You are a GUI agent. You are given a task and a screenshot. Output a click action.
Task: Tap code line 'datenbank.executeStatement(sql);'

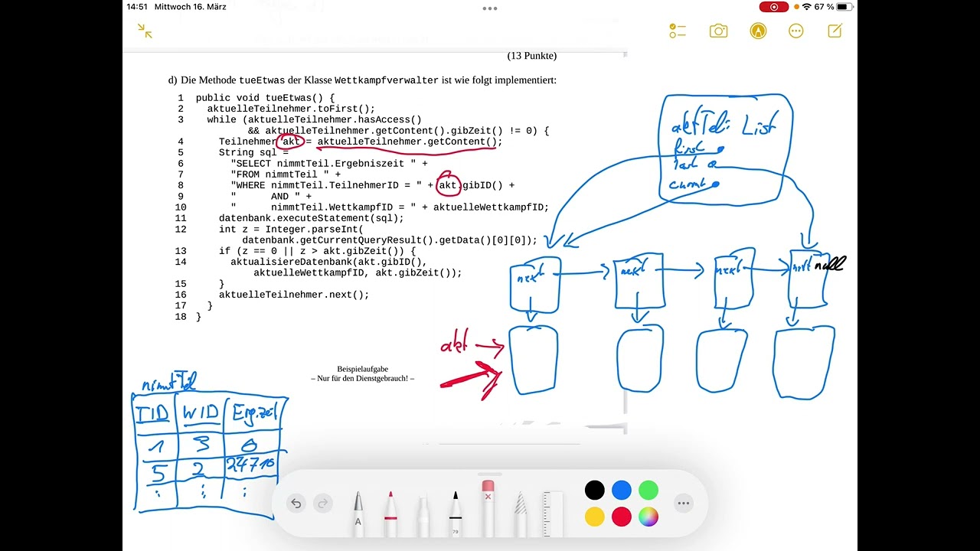click(x=312, y=218)
